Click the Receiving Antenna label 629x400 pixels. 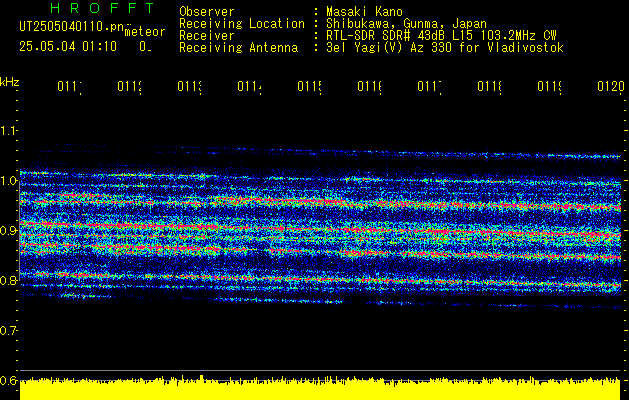coord(239,48)
